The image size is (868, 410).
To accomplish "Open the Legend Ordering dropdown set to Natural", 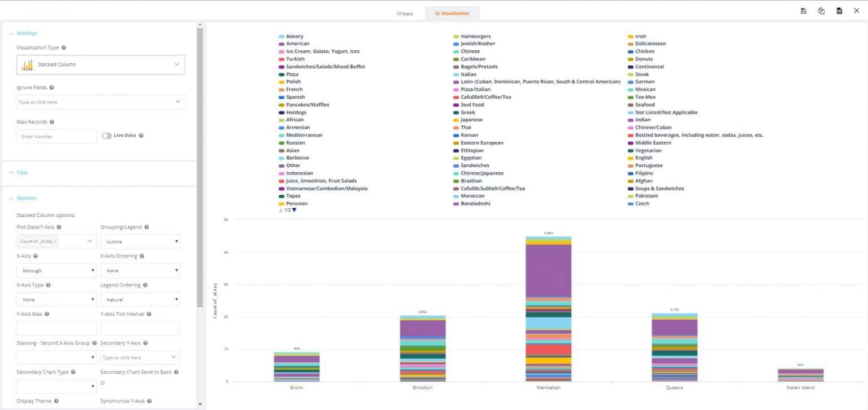I will pos(140,299).
